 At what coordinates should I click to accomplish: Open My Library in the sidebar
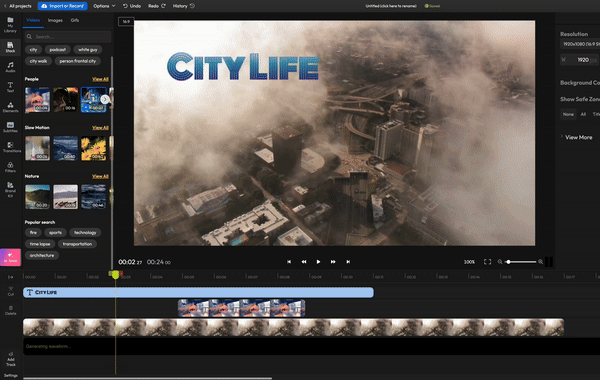[10, 24]
